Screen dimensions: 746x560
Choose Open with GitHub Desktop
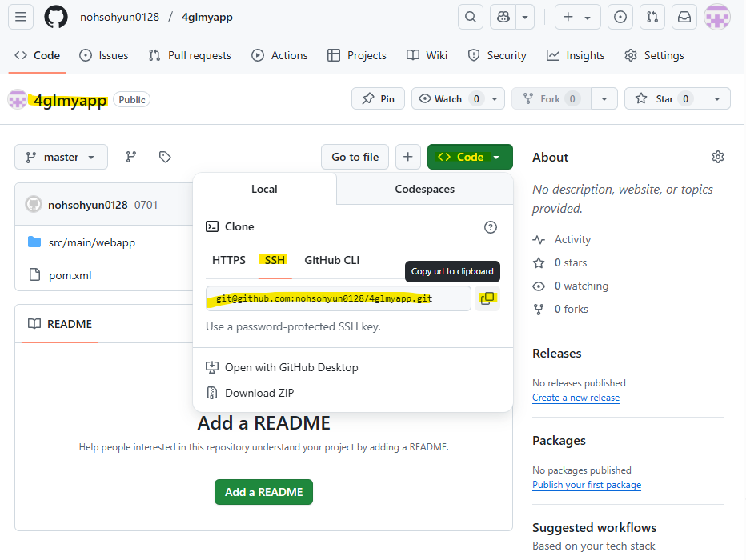pos(282,367)
